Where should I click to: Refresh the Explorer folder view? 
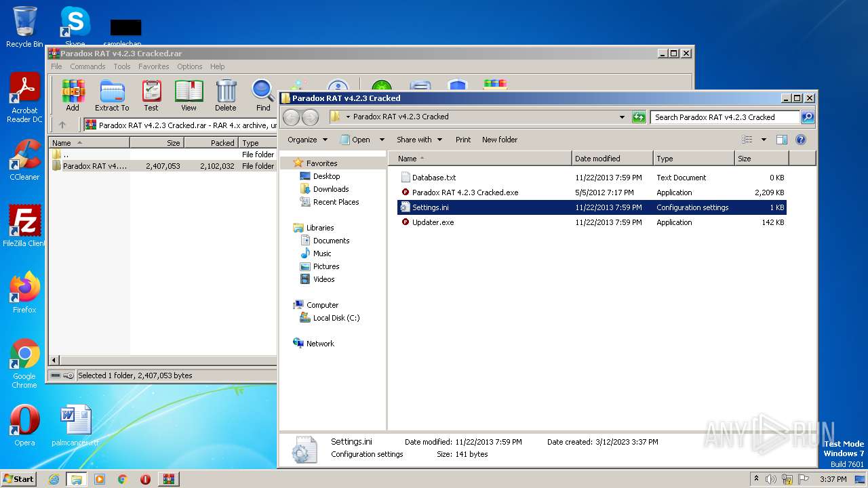[639, 117]
